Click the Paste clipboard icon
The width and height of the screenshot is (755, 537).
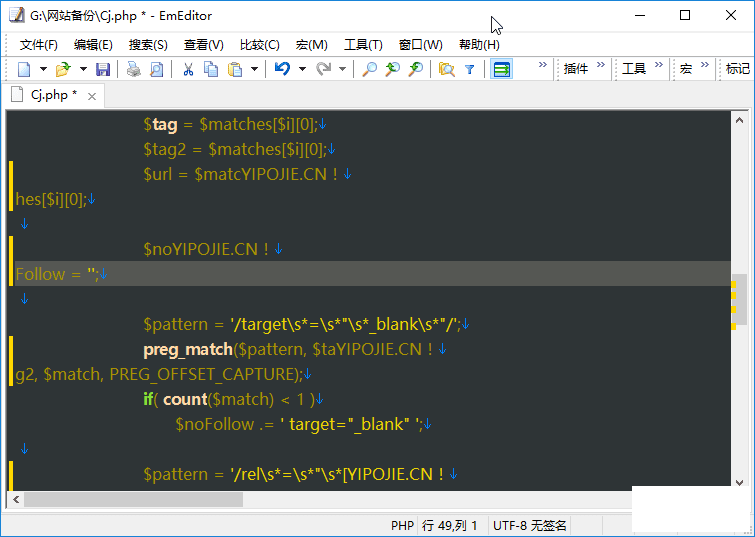point(235,69)
